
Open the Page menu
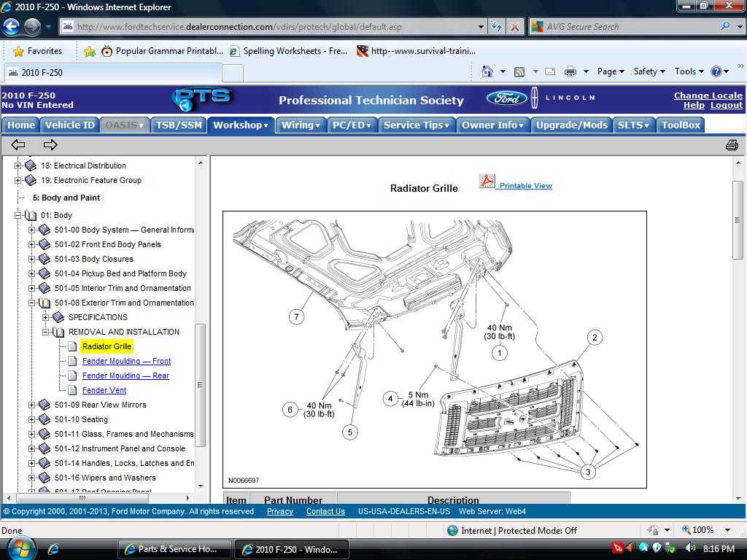tap(611, 71)
